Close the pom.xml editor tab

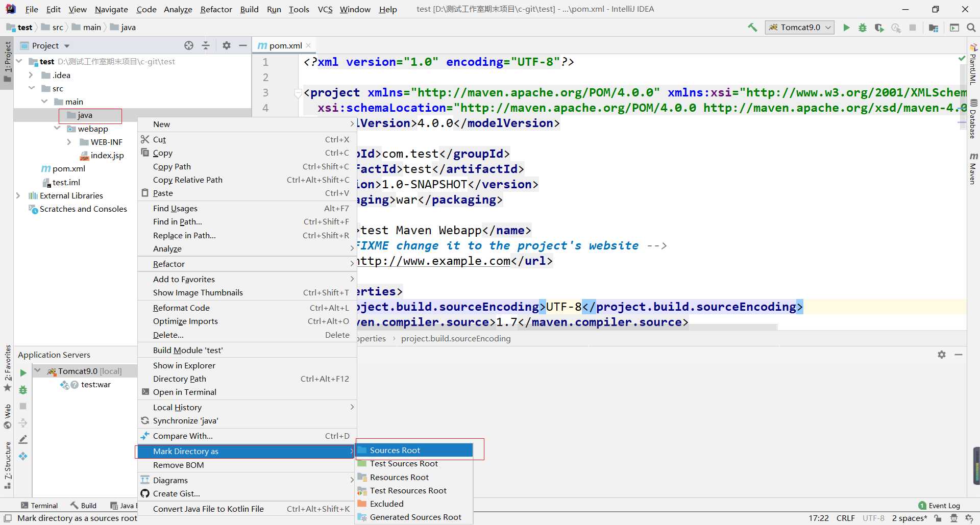point(308,45)
